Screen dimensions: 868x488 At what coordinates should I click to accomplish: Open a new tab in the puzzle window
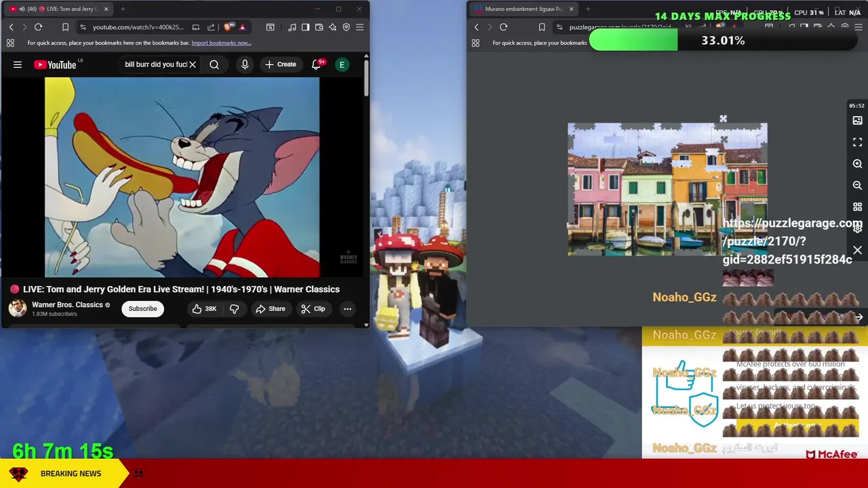588,9
